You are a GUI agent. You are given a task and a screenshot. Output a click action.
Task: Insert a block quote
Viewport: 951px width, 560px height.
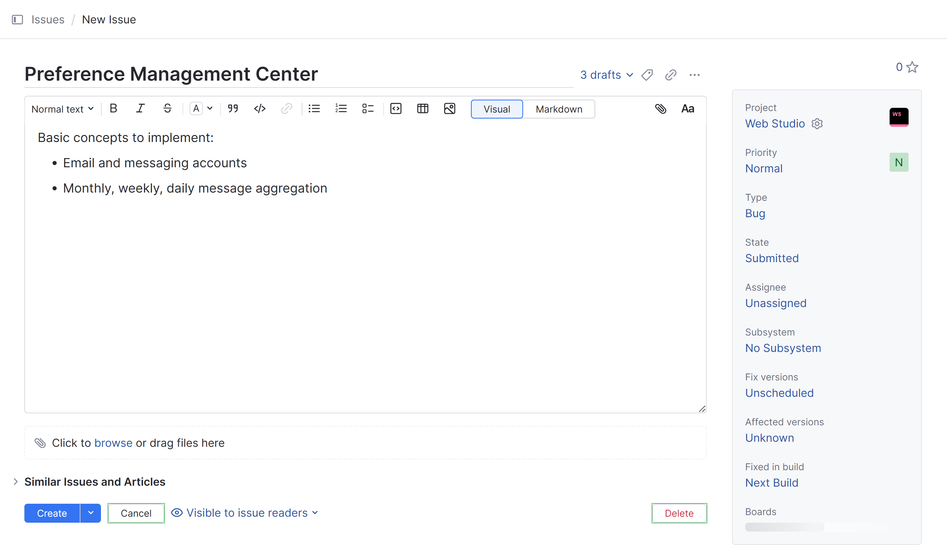point(233,109)
